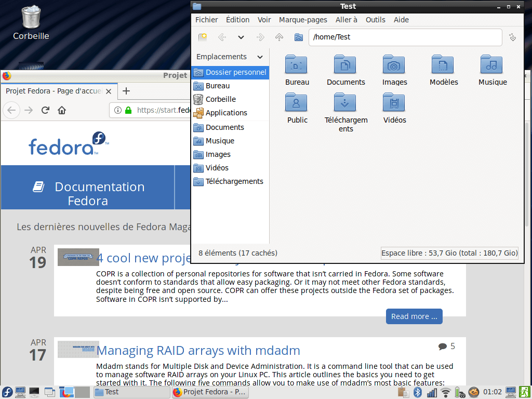Image resolution: width=532 pixels, height=399 pixels.
Task: Click Firefox launcher in taskbar
Action: tap(66, 392)
